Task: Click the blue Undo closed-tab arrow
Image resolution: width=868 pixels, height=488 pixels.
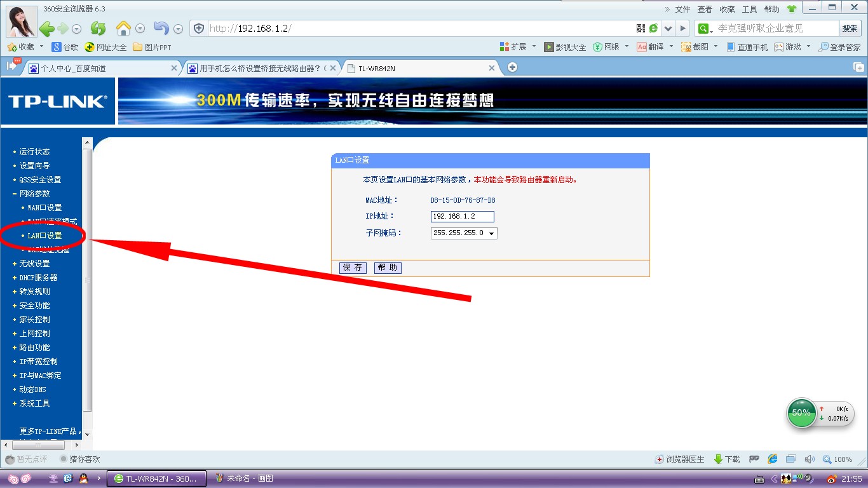Action: [x=161, y=29]
